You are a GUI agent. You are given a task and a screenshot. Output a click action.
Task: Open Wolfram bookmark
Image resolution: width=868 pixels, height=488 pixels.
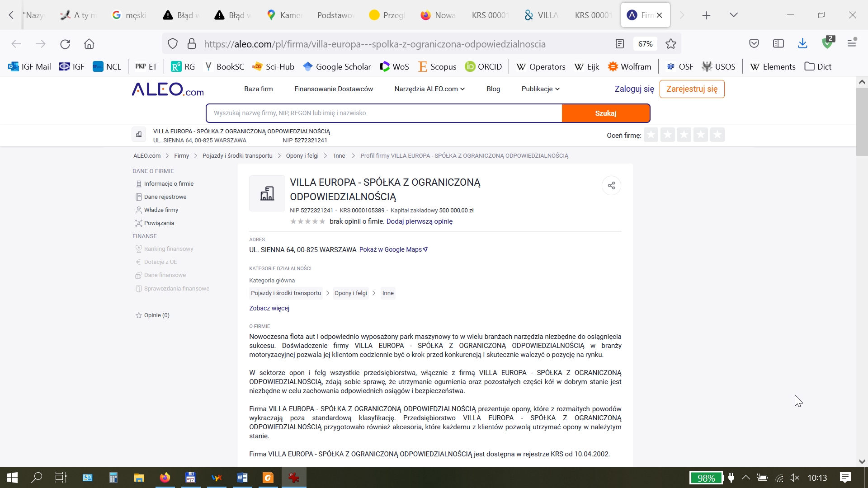pyautogui.click(x=630, y=67)
